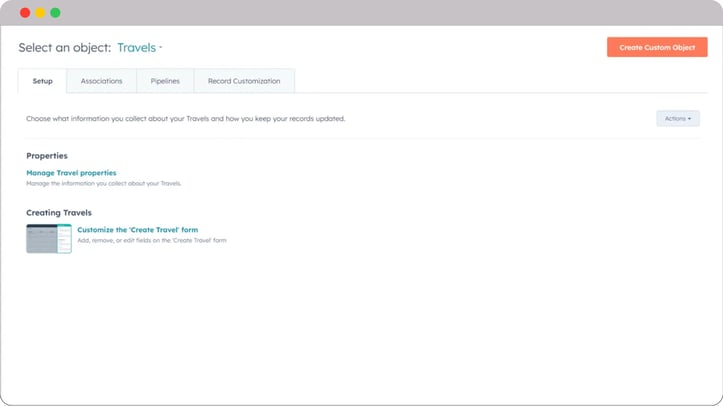Click 'Add, remove, or edit fields' description
Screen dimensions: 723x406
[152, 240]
